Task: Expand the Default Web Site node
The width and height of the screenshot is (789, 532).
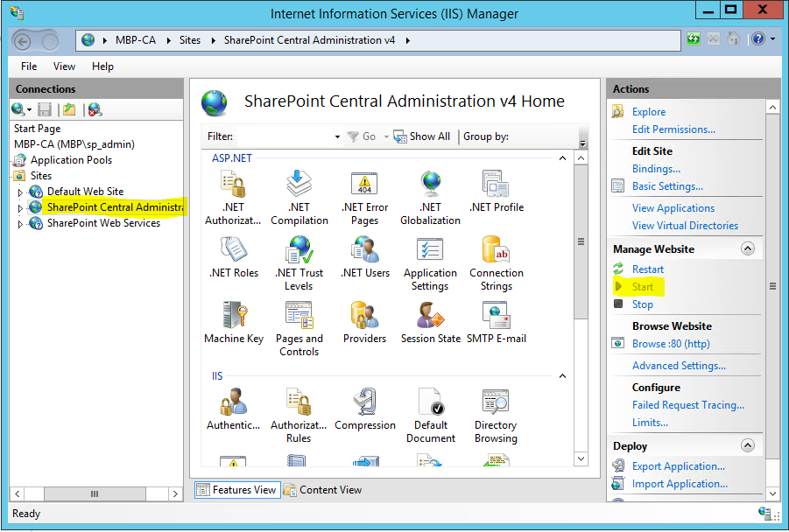Action: tap(20, 192)
